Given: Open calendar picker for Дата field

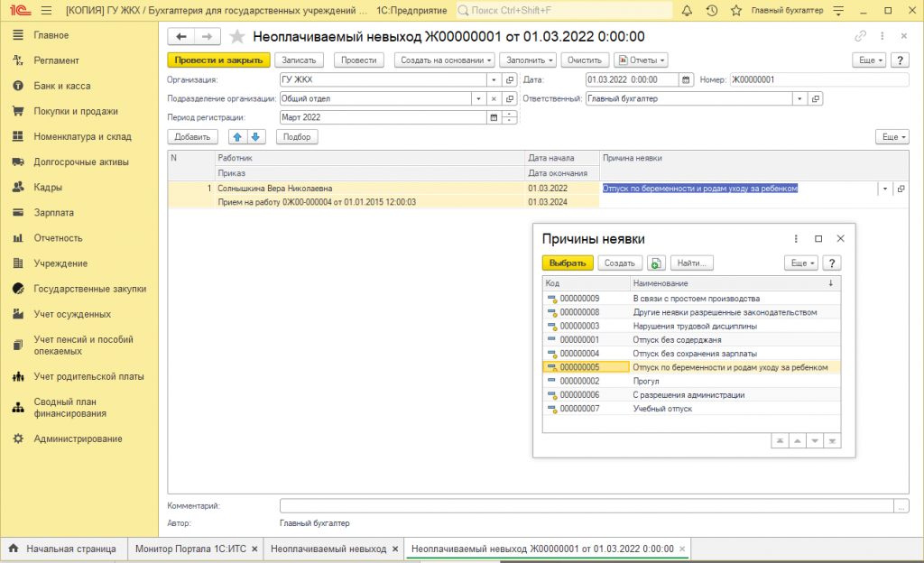Looking at the screenshot, I should coord(686,79).
